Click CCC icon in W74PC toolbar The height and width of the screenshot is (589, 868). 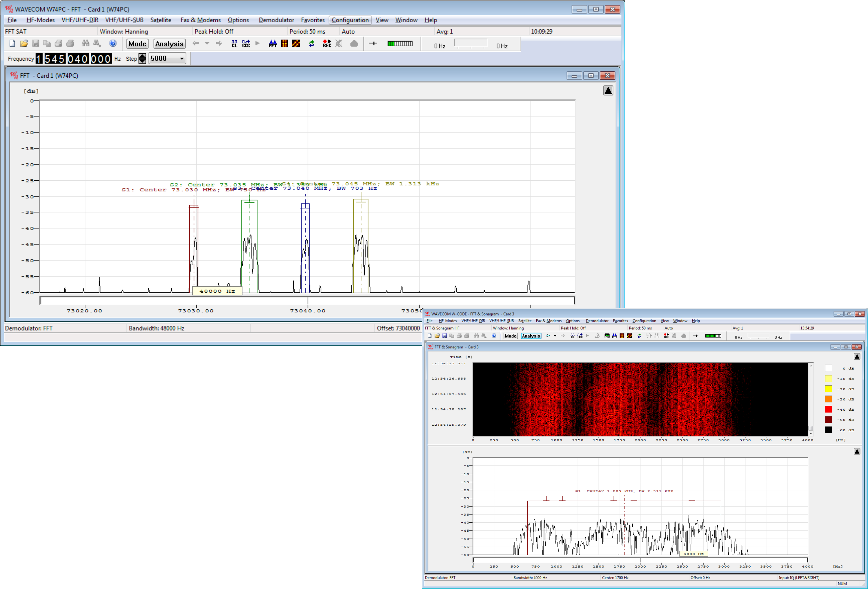pos(246,44)
